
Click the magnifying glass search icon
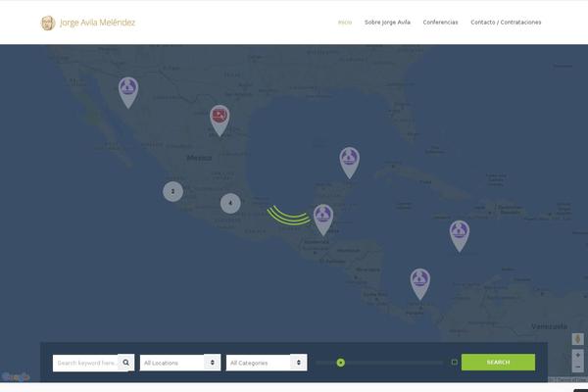[x=126, y=363]
